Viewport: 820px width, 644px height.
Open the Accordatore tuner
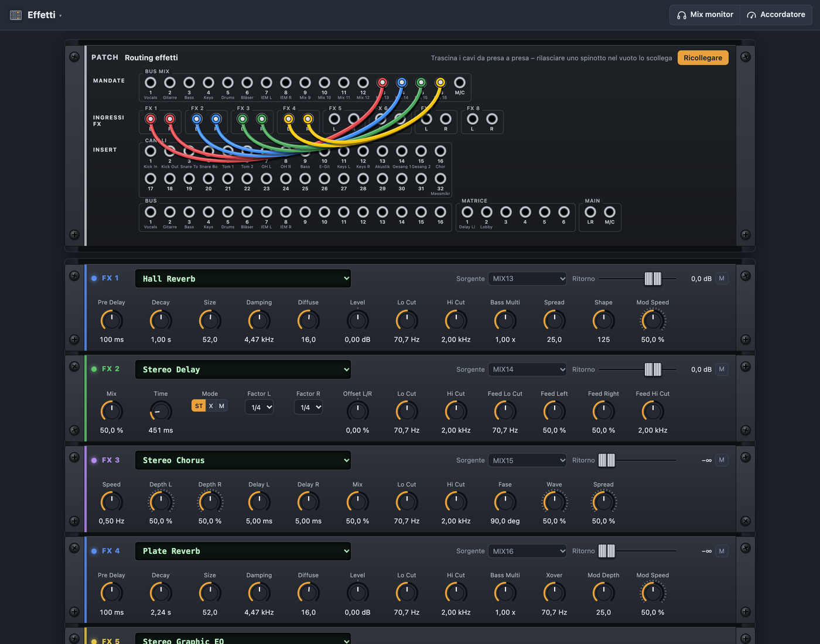(776, 15)
